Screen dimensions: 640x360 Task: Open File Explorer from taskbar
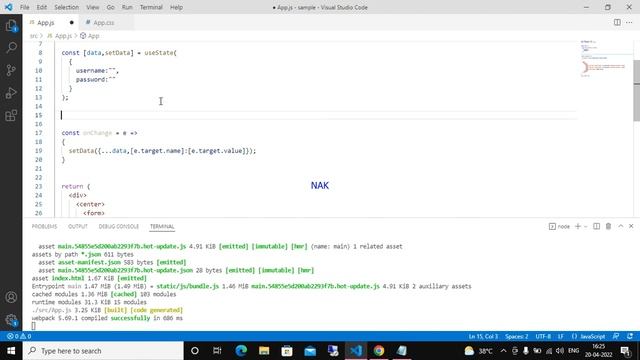[264, 351]
